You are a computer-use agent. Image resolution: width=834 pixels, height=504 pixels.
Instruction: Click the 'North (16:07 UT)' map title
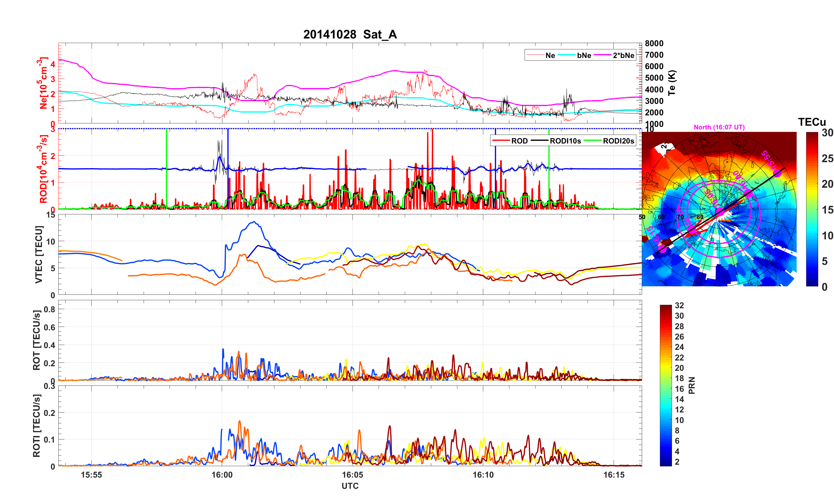coord(719,127)
